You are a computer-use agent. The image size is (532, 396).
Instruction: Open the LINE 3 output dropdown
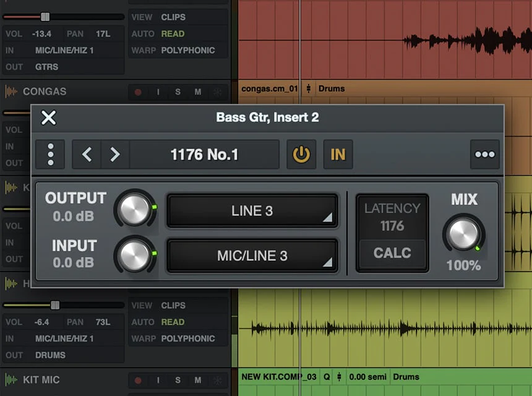[252, 211]
